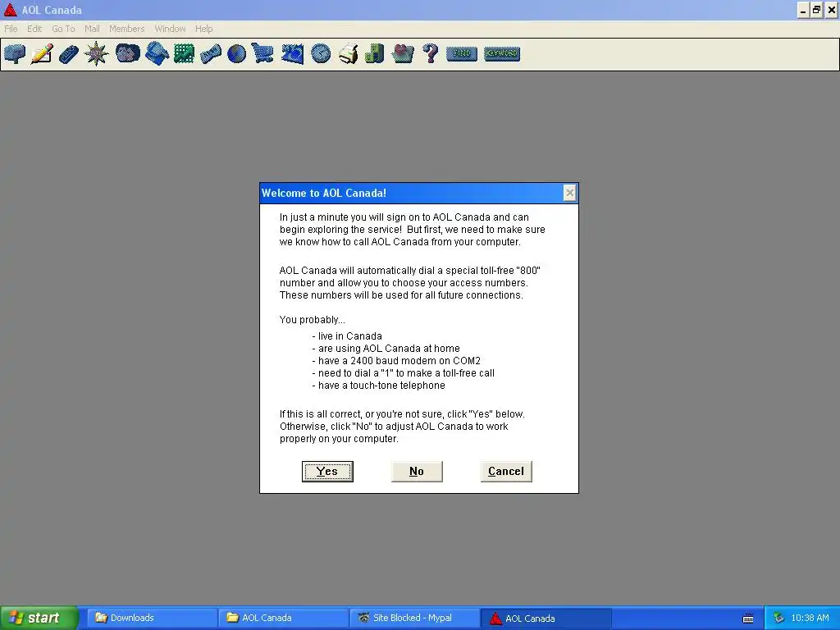Image resolution: width=840 pixels, height=630 pixels.
Task: Click the floppy disks File Search icon
Action: 157,53
